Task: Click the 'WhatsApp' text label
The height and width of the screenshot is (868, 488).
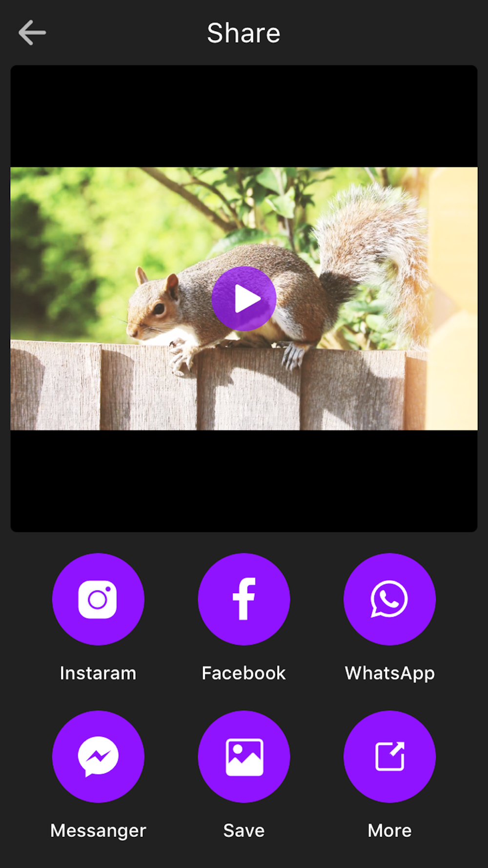Action: [x=389, y=673]
